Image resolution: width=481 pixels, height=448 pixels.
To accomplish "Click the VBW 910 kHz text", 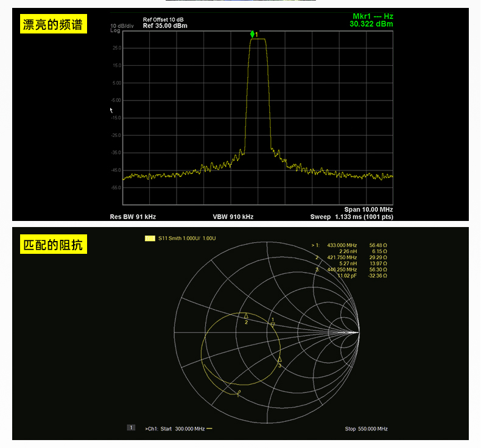I will (x=233, y=217).
